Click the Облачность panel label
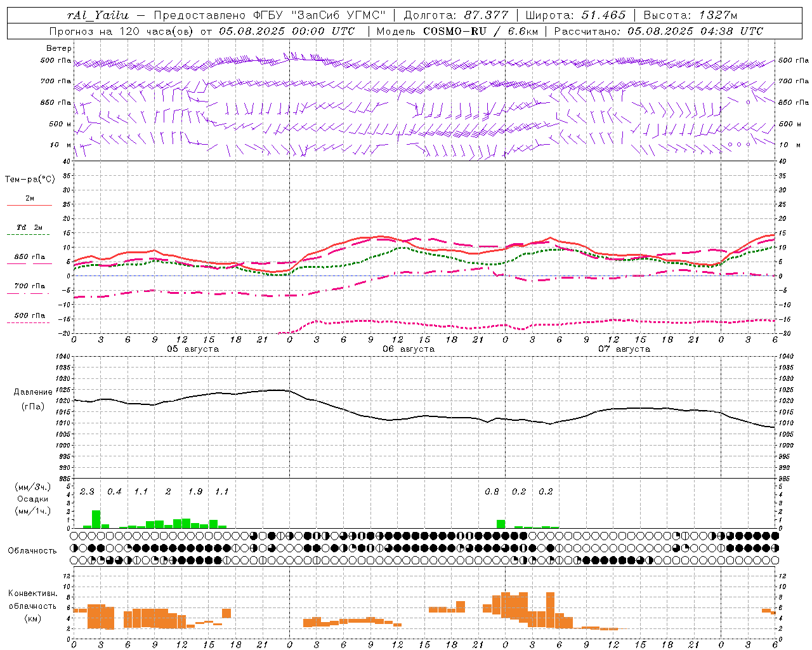Image resolution: width=812 pixels, height=650 pixels. [32, 550]
